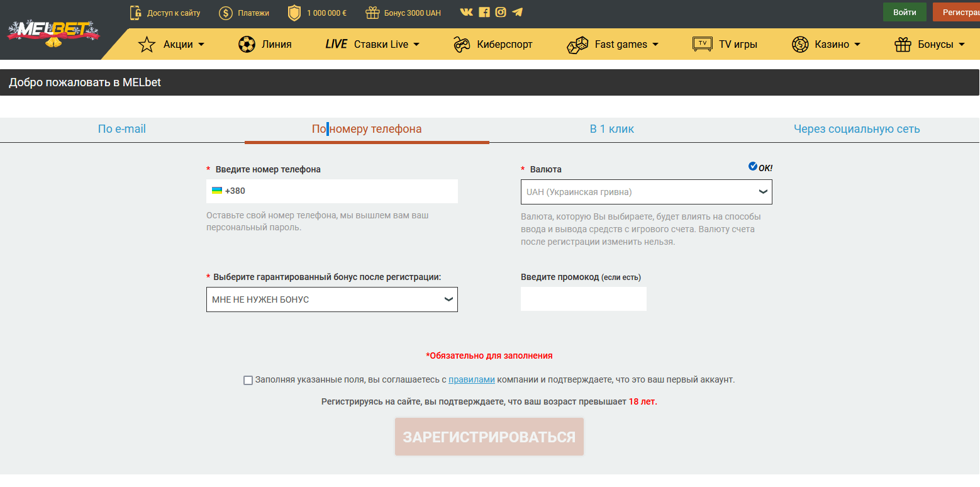The width and height of the screenshot is (980, 487).
Task: Switch to the В 1 клик tab
Action: (612, 129)
